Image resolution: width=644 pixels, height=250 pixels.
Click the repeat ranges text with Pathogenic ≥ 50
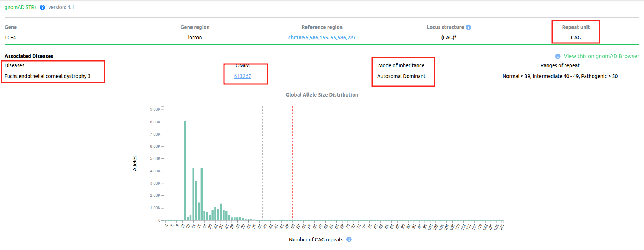click(x=560, y=76)
